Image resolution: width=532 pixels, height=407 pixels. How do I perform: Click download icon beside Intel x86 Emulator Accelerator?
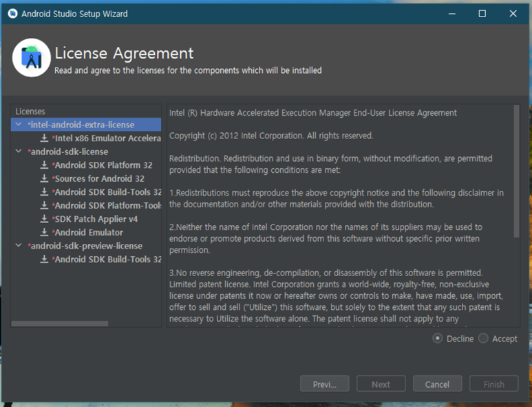(x=44, y=138)
